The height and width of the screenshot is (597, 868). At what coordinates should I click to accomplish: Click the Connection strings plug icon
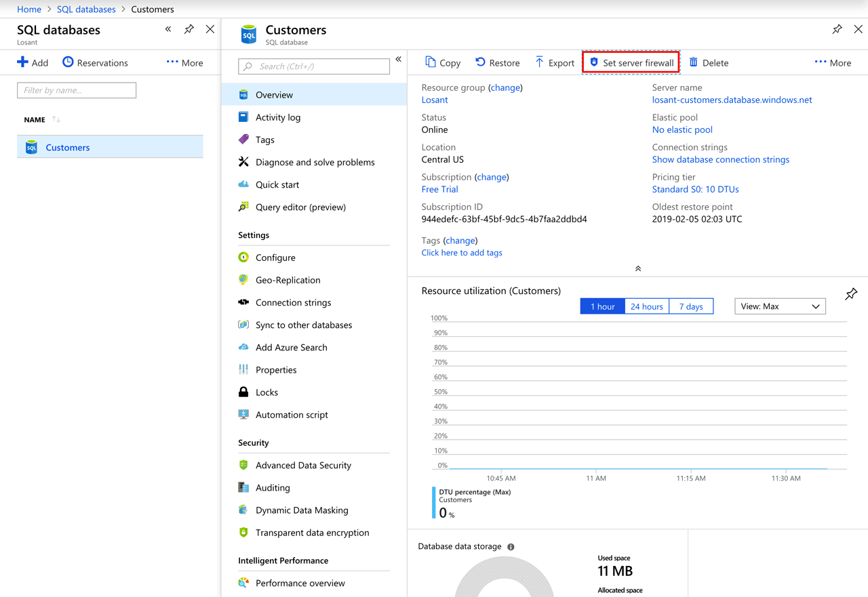[x=243, y=302]
